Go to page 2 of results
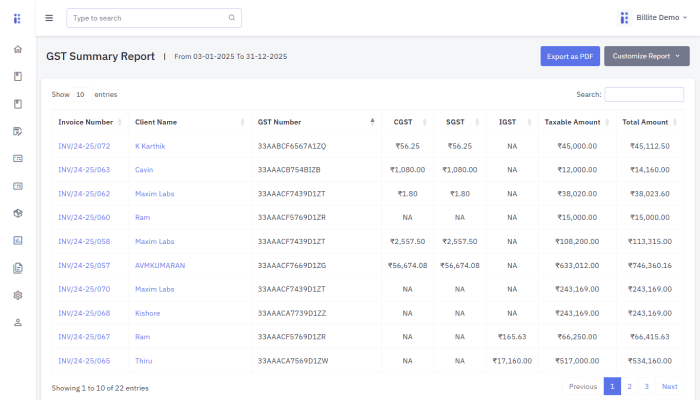Image resolution: width=700 pixels, height=400 pixels. pyautogui.click(x=629, y=386)
